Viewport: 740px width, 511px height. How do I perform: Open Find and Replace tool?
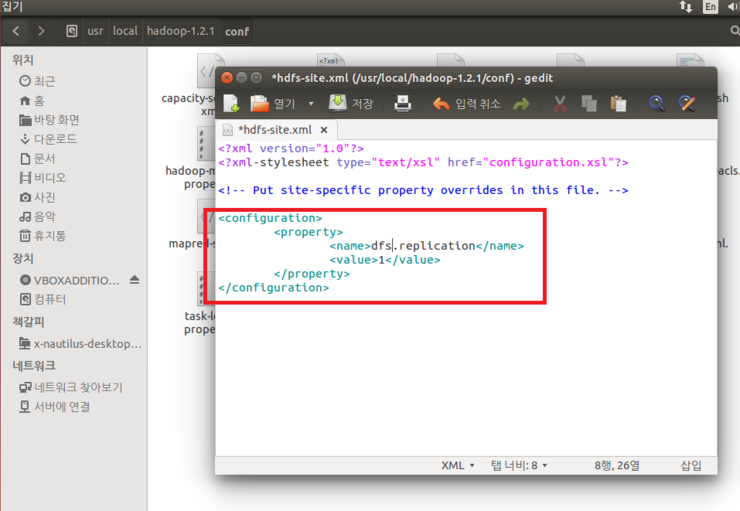click(687, 103)
